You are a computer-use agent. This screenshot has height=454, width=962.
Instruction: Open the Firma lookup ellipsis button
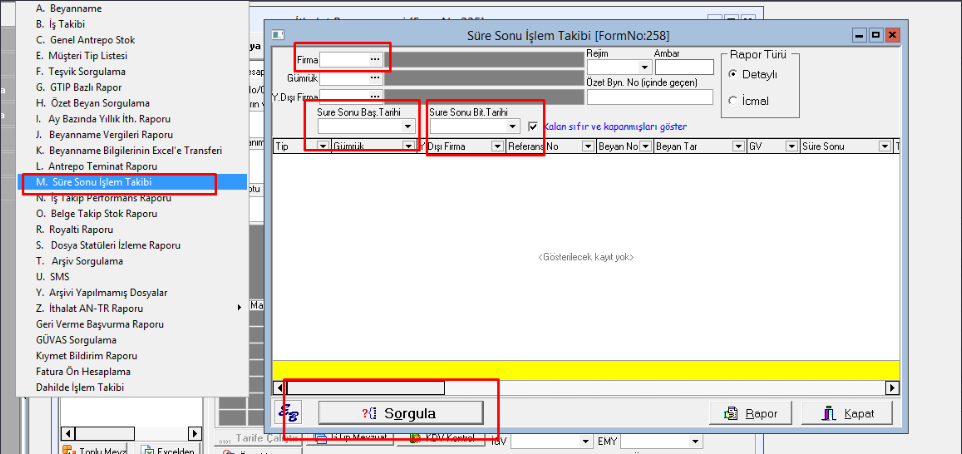tap(375, 60)
